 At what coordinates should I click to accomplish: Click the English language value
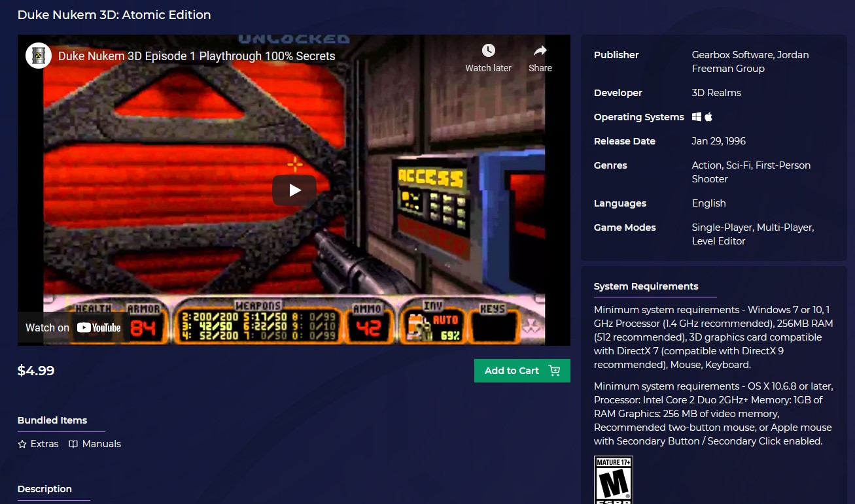(709, 203)
